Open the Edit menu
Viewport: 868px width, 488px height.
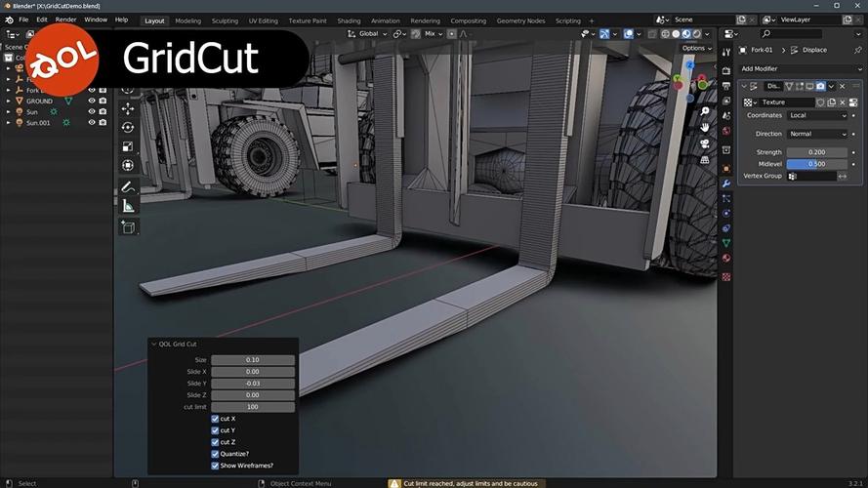click(42, 20)
